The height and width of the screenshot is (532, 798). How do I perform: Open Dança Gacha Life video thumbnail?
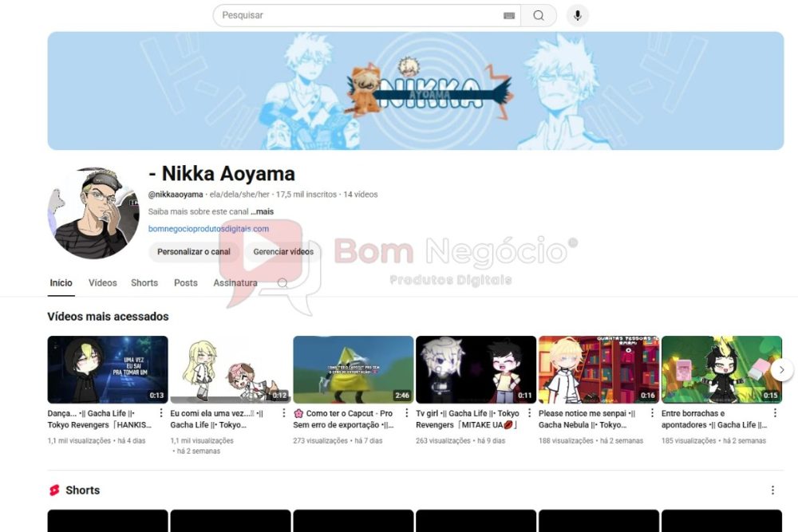[x=108, y=370]
